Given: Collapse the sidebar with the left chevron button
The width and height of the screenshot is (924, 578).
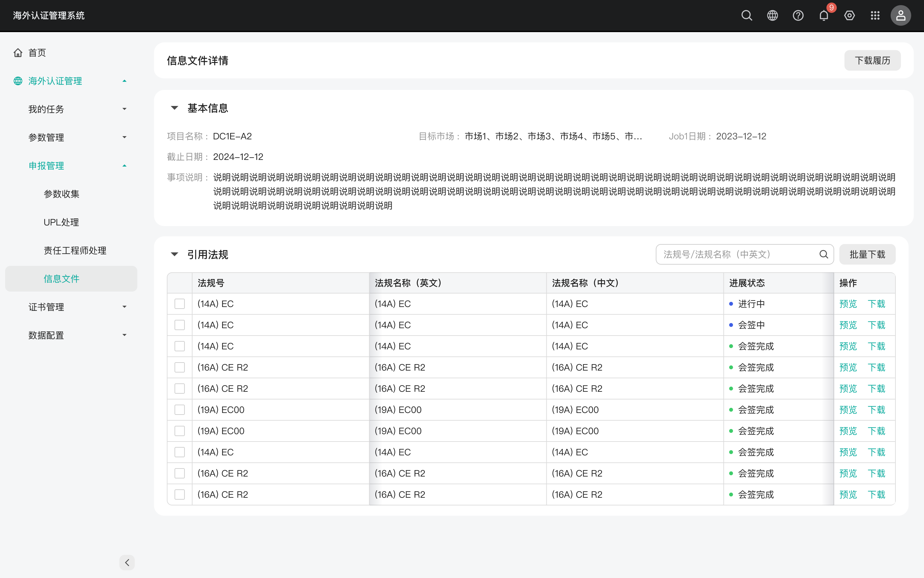Looking at the screenshot, I should pyautogui.click(x=127, y=562).
